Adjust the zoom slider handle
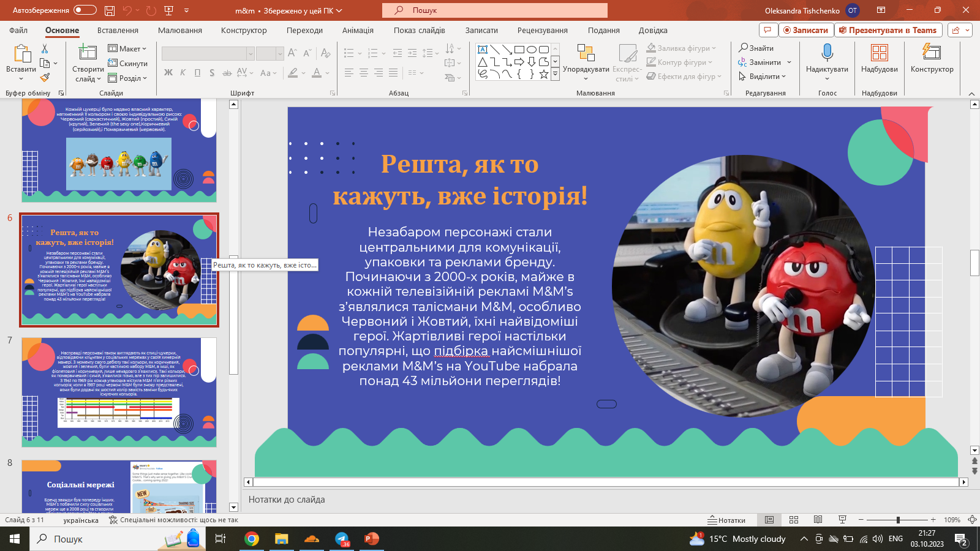Screen dimensions: 980x551 coord(898,520)
